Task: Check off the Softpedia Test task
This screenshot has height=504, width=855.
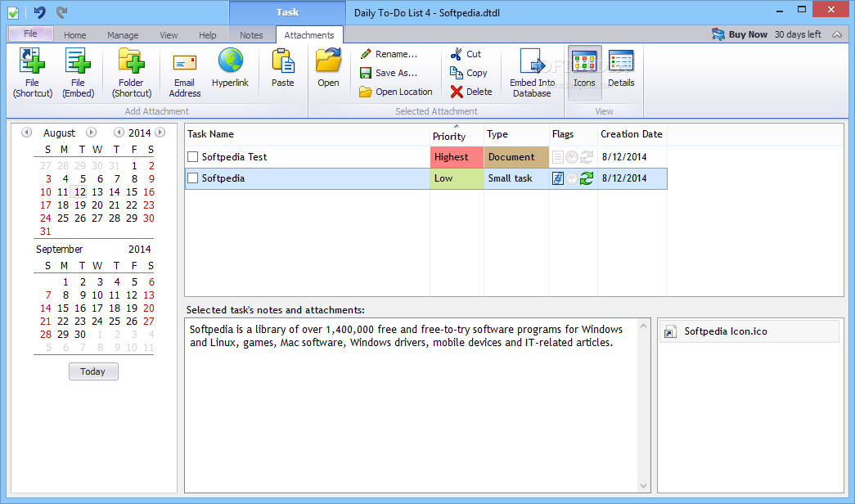Action: tap(192, 157)
